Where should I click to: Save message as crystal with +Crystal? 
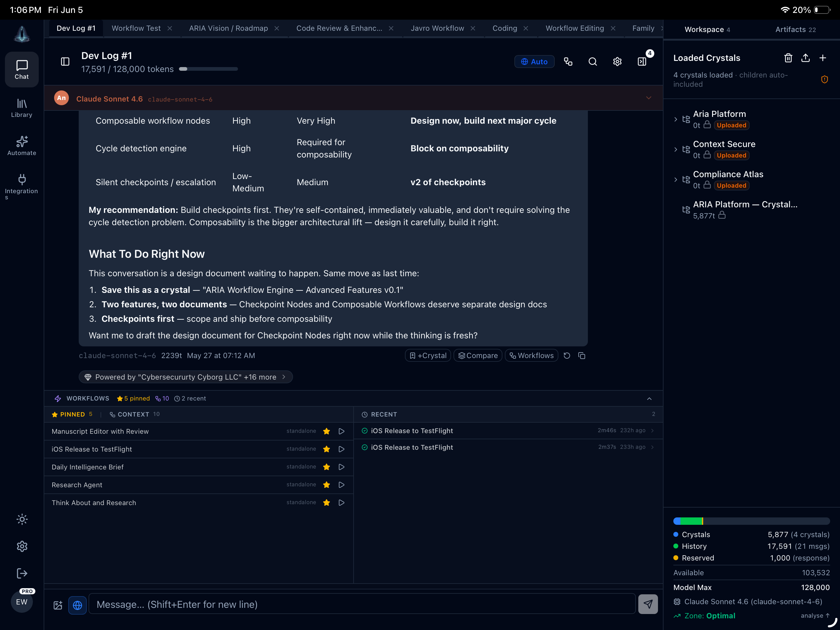coord(428,355)
